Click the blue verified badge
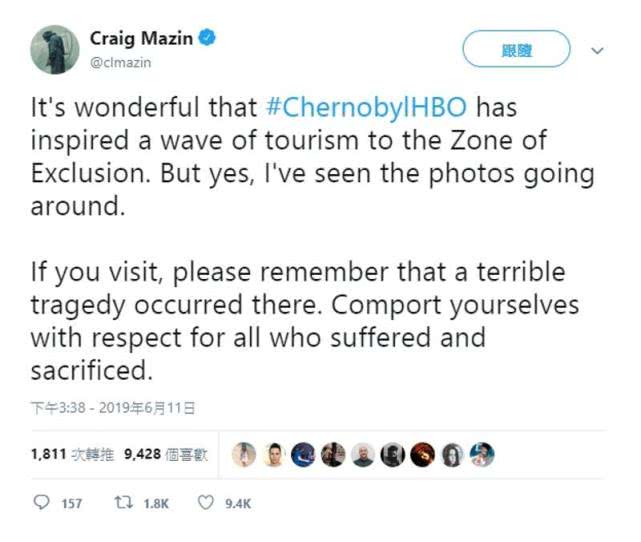The width and height of the screenshot is (641, 542). point(207,38)
